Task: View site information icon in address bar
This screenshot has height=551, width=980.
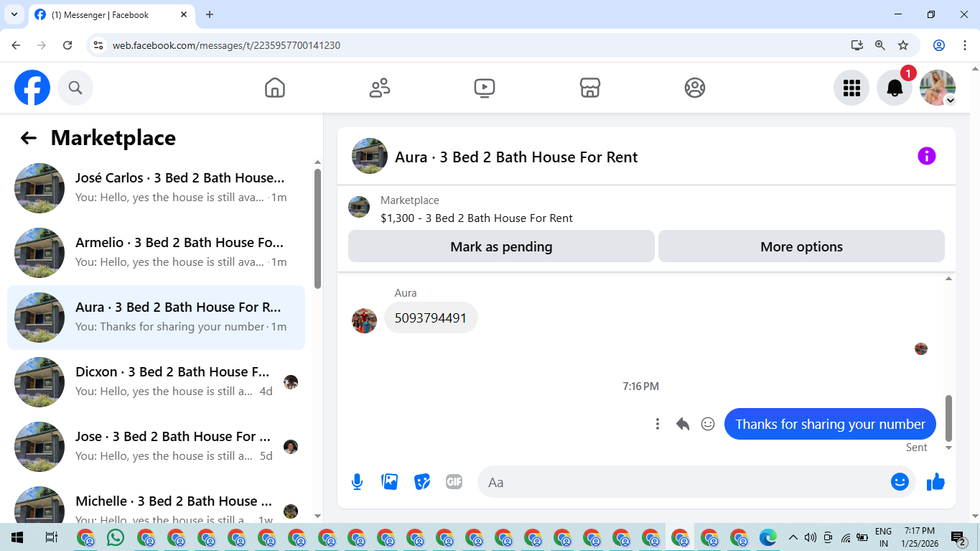Action: click(99, 45)
